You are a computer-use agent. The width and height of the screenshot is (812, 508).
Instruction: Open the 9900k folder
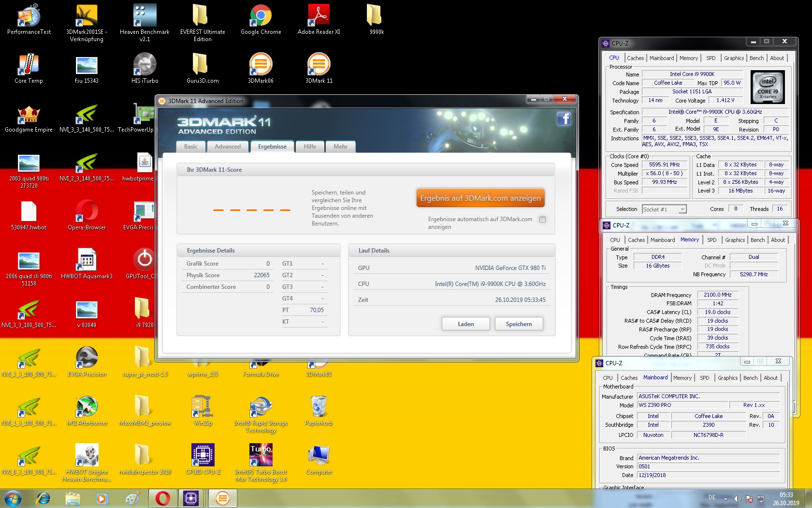(377, 19)
